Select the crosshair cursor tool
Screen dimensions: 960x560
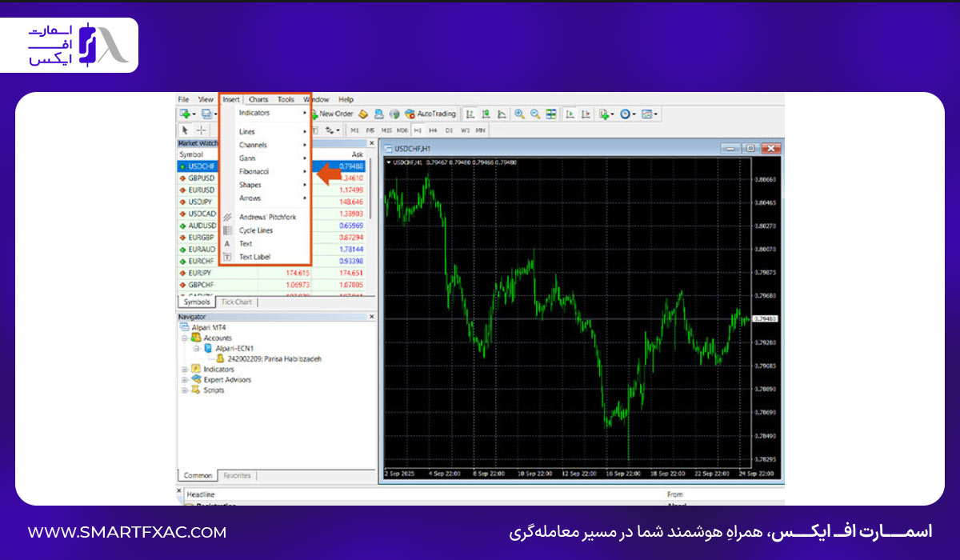pos(202,130)
